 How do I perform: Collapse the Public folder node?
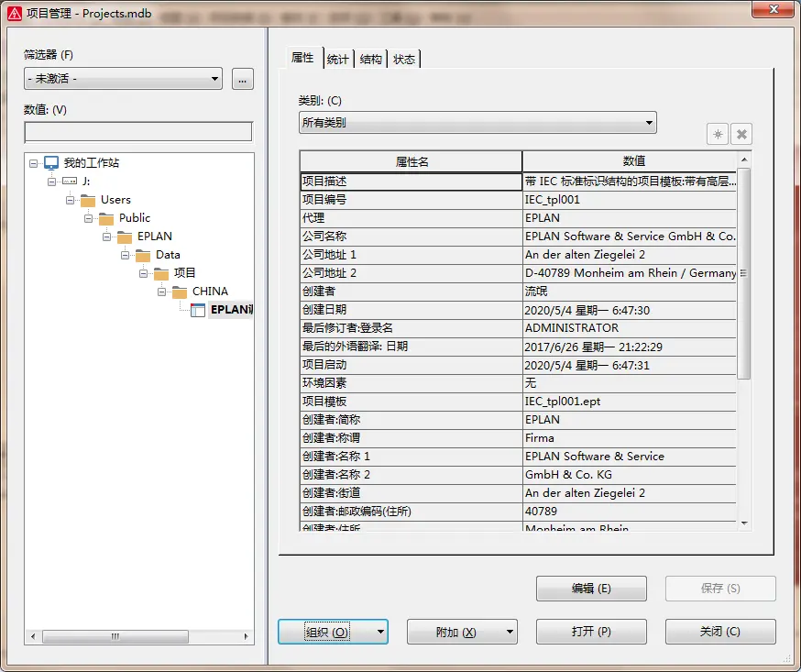(x=88, y=218)
